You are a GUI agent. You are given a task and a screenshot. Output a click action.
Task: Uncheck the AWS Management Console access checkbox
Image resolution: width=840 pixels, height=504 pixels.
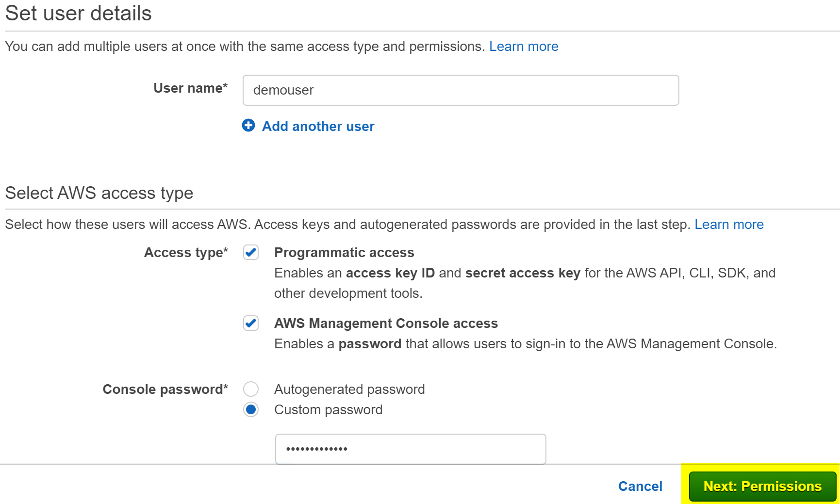point(251,323)
